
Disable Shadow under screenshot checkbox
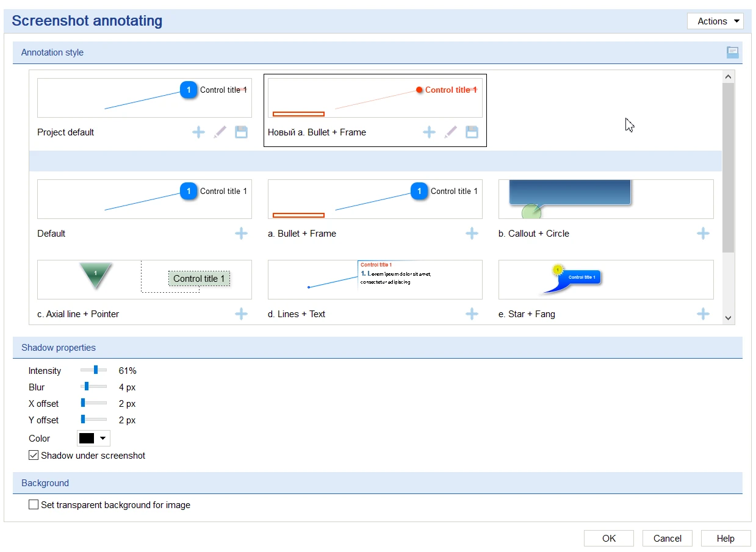34,455
